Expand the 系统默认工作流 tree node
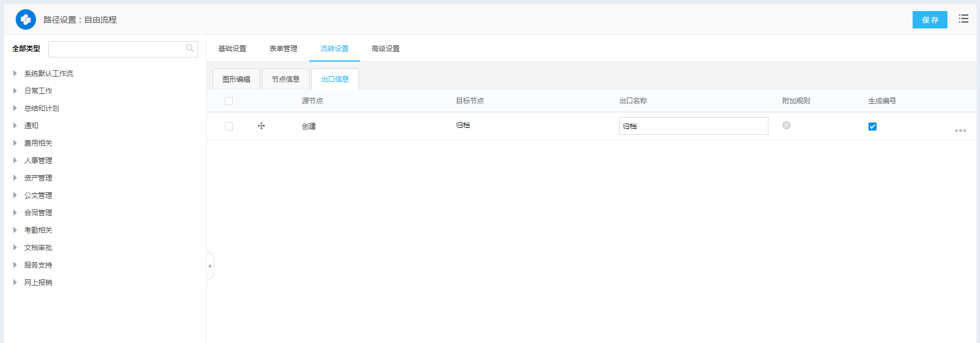 tap(15, 74)
